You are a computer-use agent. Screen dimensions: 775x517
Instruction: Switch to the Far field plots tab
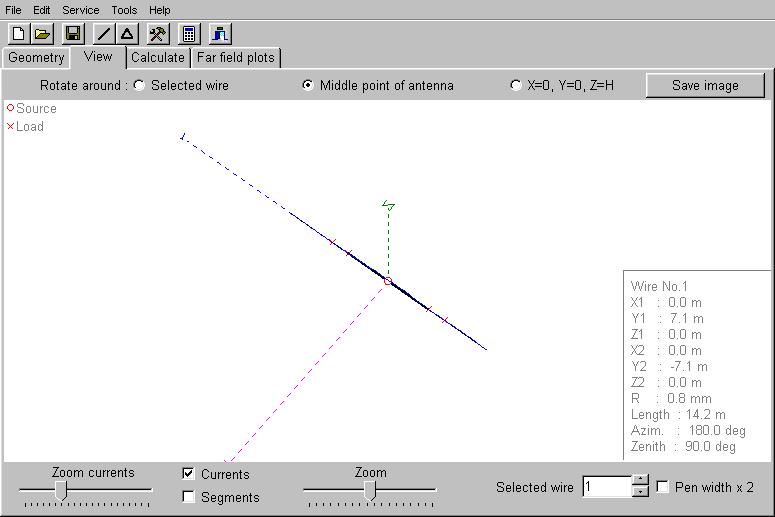(x=235, y=58)
